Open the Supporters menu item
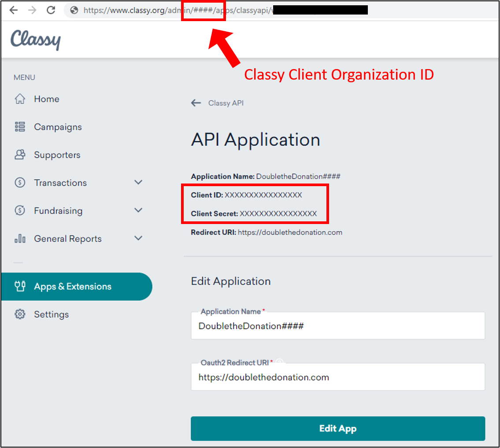This screenshot has width=500, height=448. coord(57,155)
